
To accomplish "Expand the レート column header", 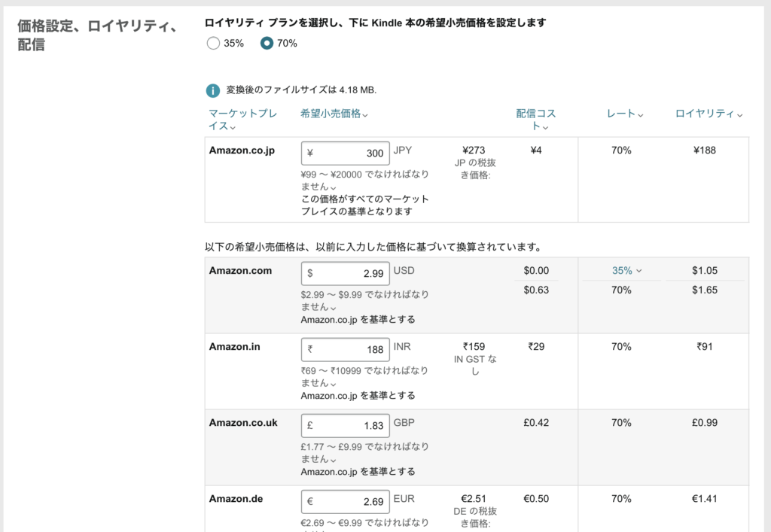I will [x=625, y=114].
